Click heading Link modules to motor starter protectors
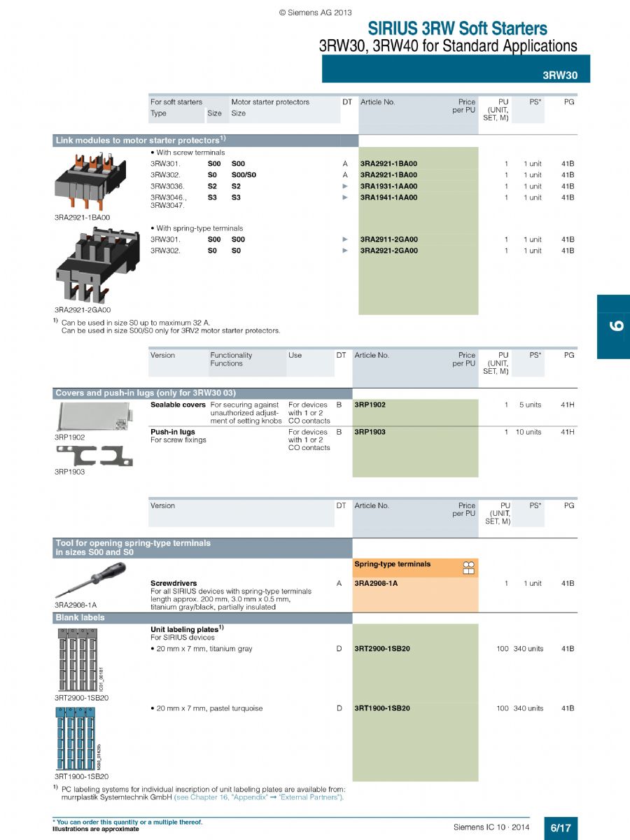This screenshot has width=630, height=840. pos(140,140)
